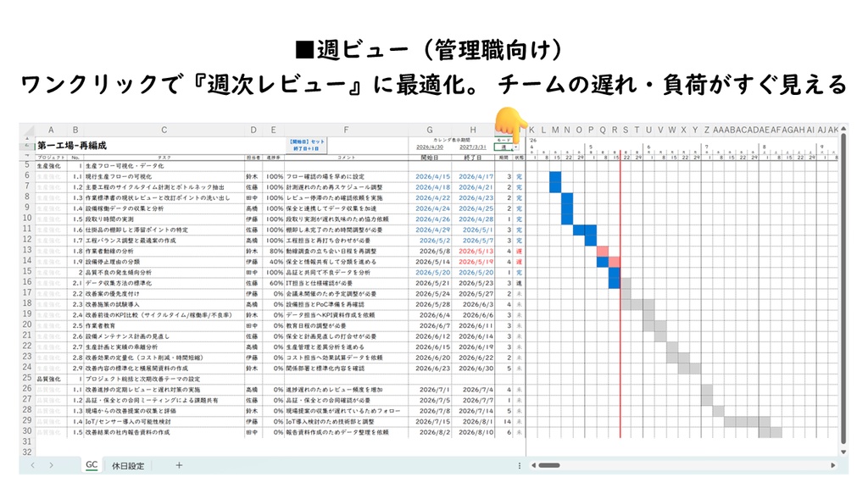Click red end date 2026/5/19
This screenshot has width=868, height=488.
pos(473,262)
